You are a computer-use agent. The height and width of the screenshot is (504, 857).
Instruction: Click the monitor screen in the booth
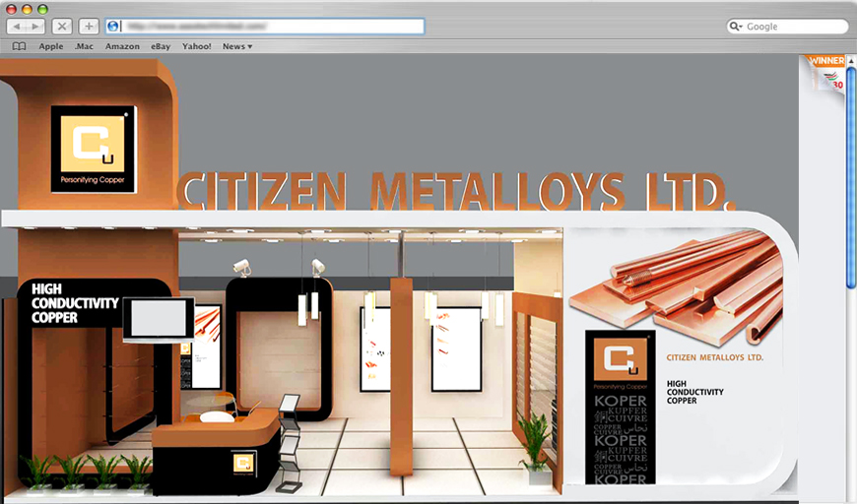click(x=159, y=320)
